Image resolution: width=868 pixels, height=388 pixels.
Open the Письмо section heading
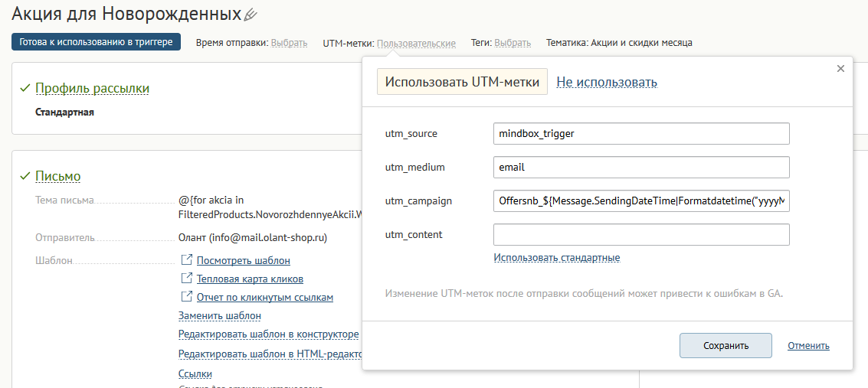tap(58, 176)
